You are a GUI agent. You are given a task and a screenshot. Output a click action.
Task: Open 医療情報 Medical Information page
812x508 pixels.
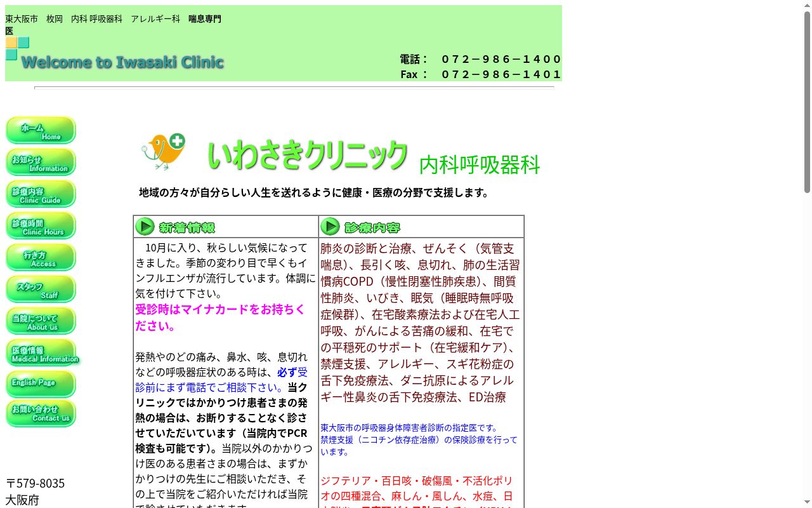tap(43, 352)
